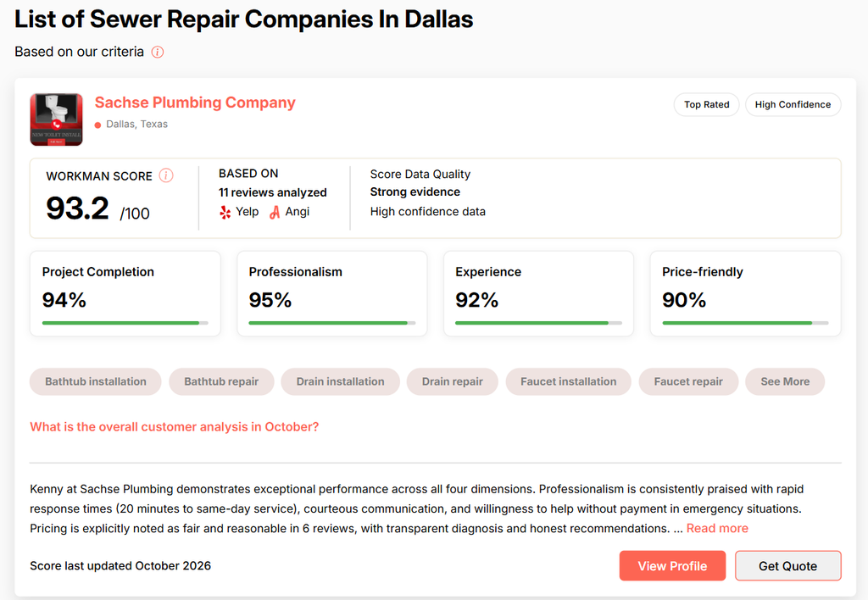Image resolution: width=868 pixels, height=600 pixels.
Task: Select the Drain repair tag
Action: tap(453, 381)
